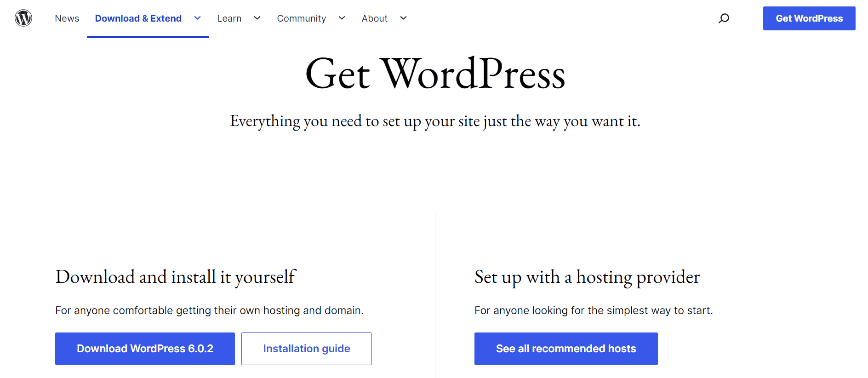Open the News menu item
The height and width of the screenshot is (378, 868).
(67, 18)
